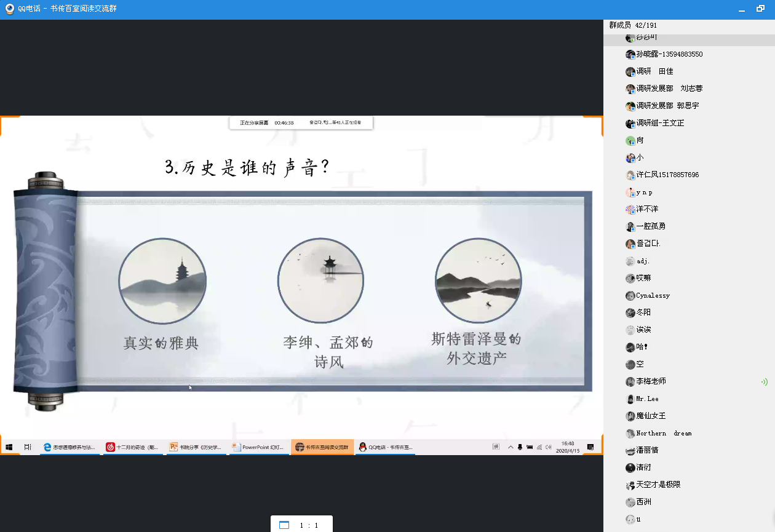775x532 pixels.
Task: Click the QQ call icon in title bar
Action: pyautogui.click(x=10, y=9)
